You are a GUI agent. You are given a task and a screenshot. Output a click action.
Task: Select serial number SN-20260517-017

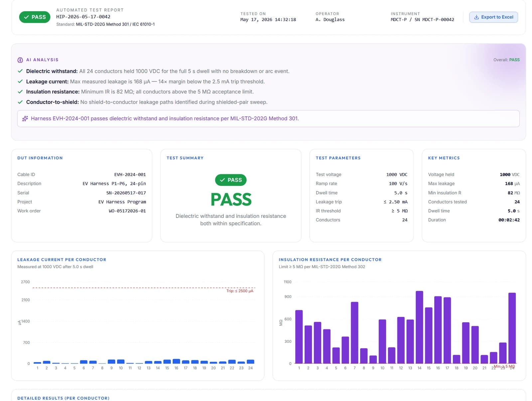[x=126, y=193]
